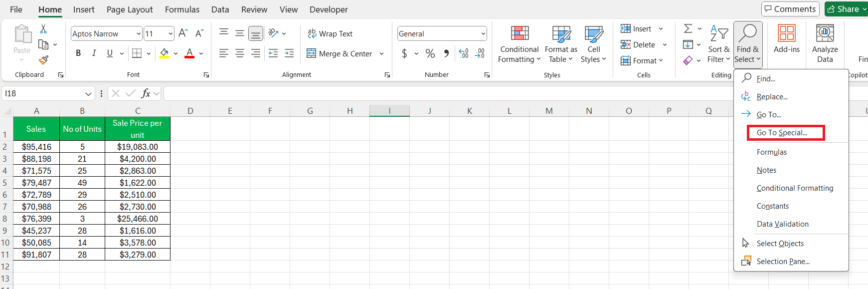Decrease indent in Alignment group

(273, 53)
